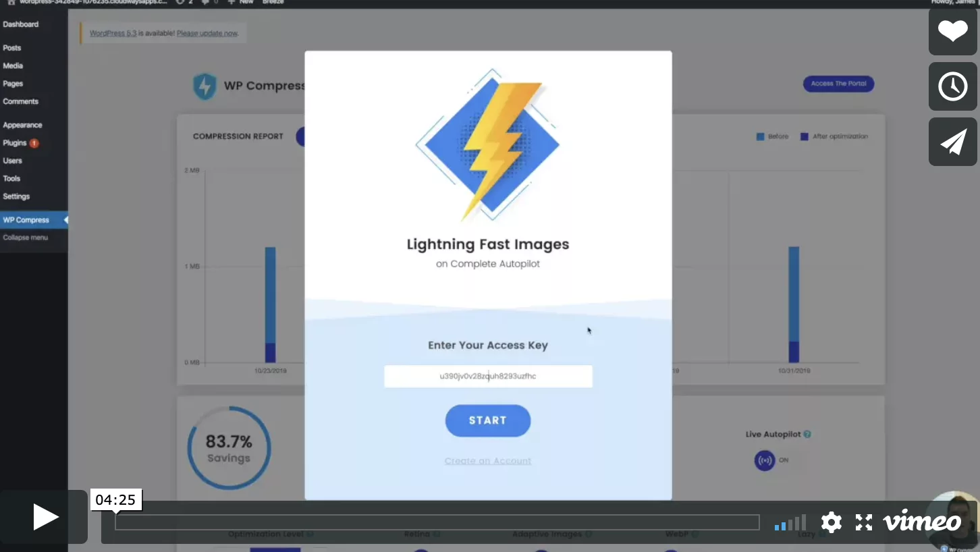Open Appearance in the WordPress sidebar
Viewport: 980px width, 552px height.
coord(22,125)
